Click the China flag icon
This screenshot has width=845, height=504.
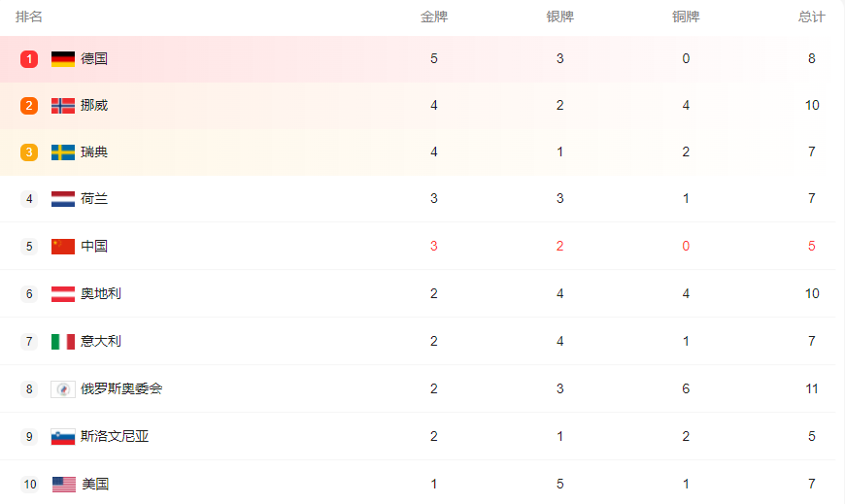63,247
